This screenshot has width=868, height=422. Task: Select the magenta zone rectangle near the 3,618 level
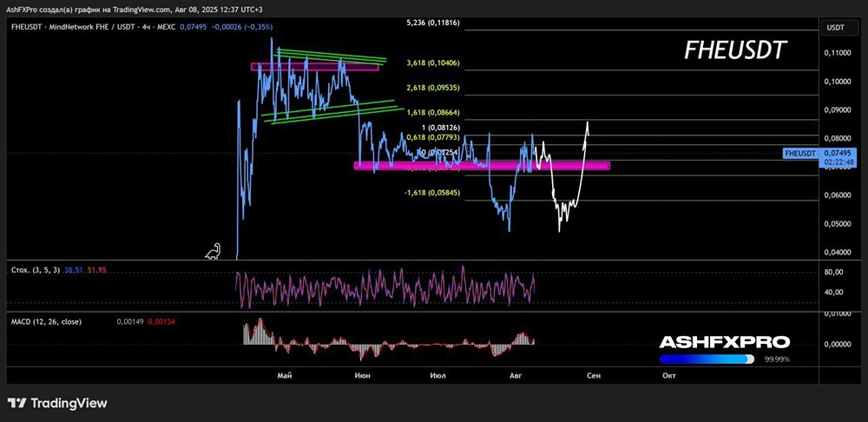[315, 67]
